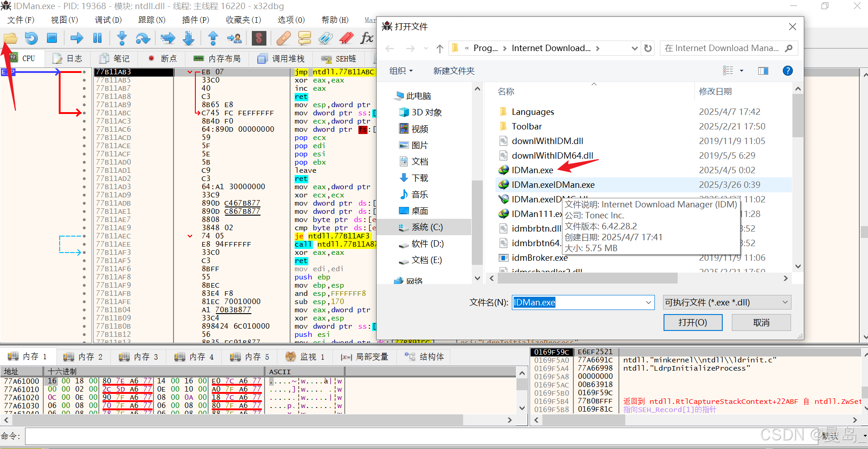This screenshot has height=449, width=868.
Task: Click the file list horizontal scrollbar
Action: [x=587, y=278]
